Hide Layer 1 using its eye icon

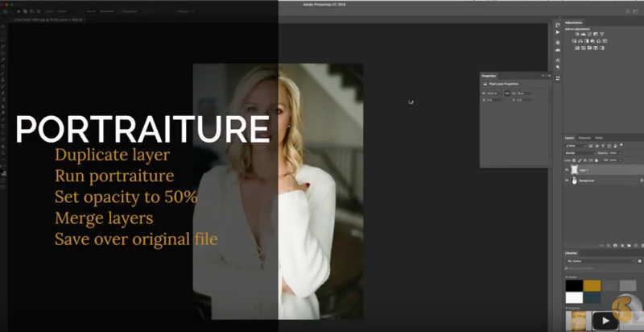(567, 170)
